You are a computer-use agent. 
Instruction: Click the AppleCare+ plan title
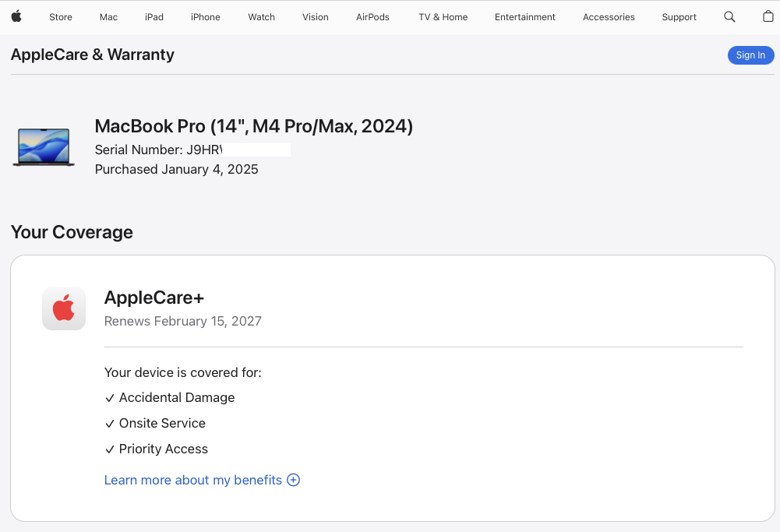(x=154, y=298)
